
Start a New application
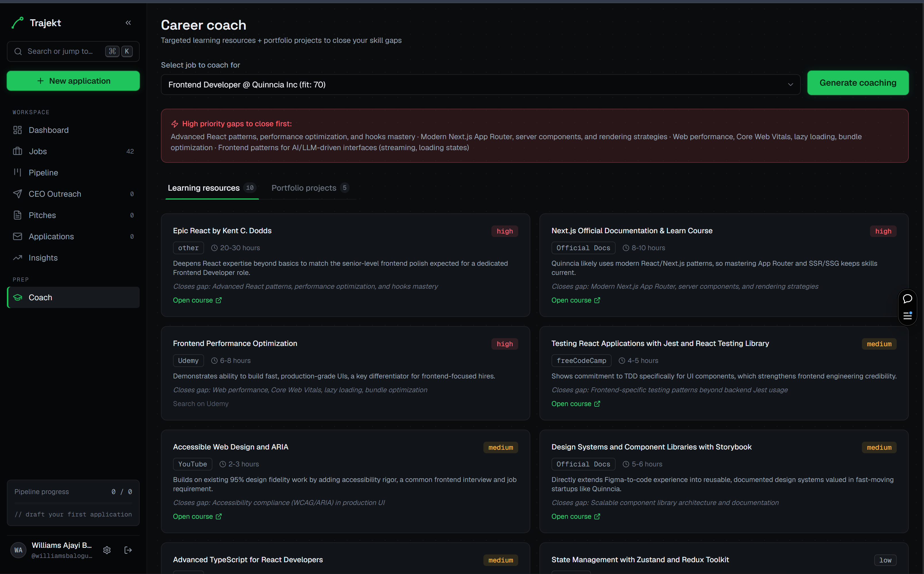(73, 81)
